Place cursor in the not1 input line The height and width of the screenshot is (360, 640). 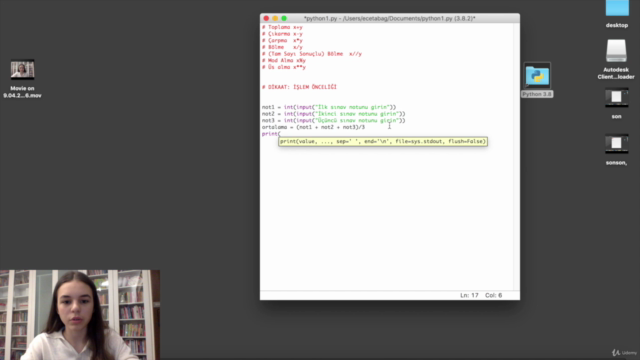coord(329,107)
